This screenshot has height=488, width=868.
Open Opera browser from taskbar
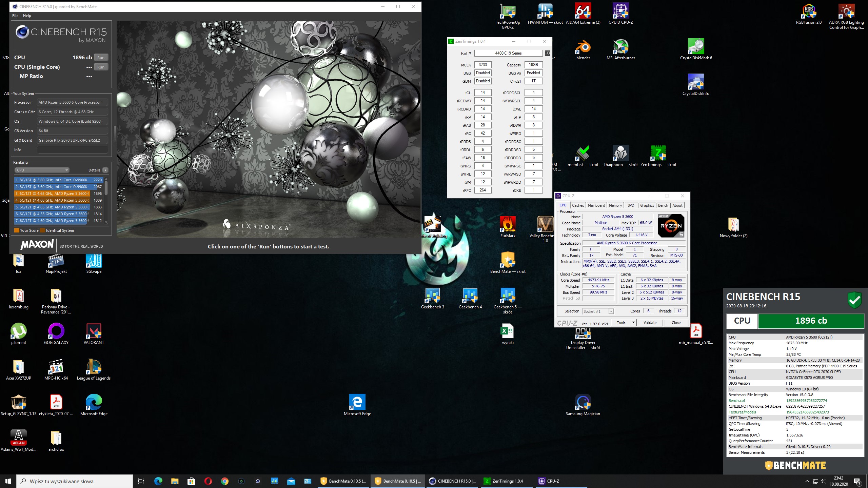tap(208, 481)
